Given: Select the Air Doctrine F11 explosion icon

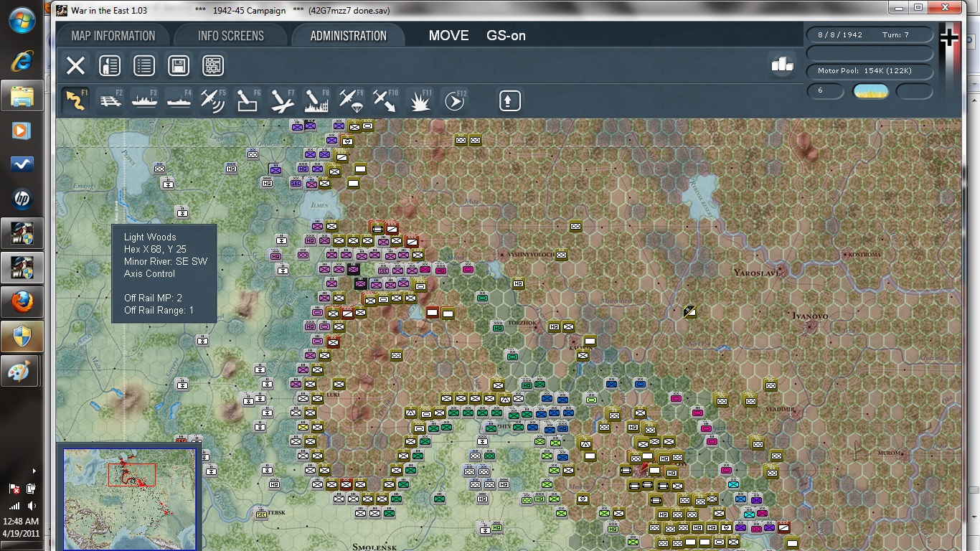Looking at the screenshot, I should tap(420, 101).
